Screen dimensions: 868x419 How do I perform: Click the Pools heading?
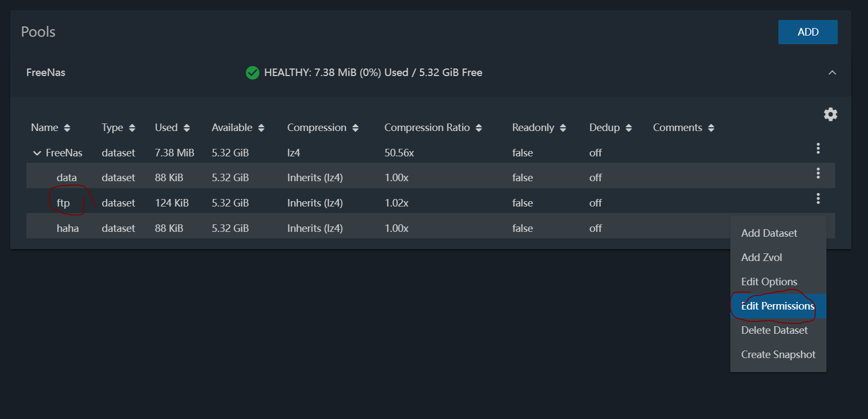click(38, 32)
